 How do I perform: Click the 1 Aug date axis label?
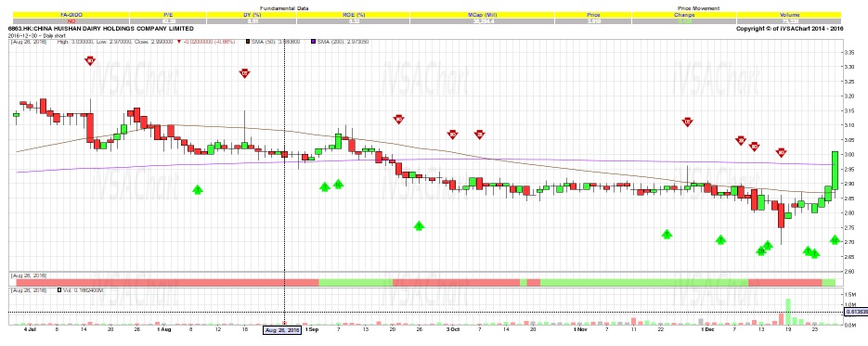164,330
